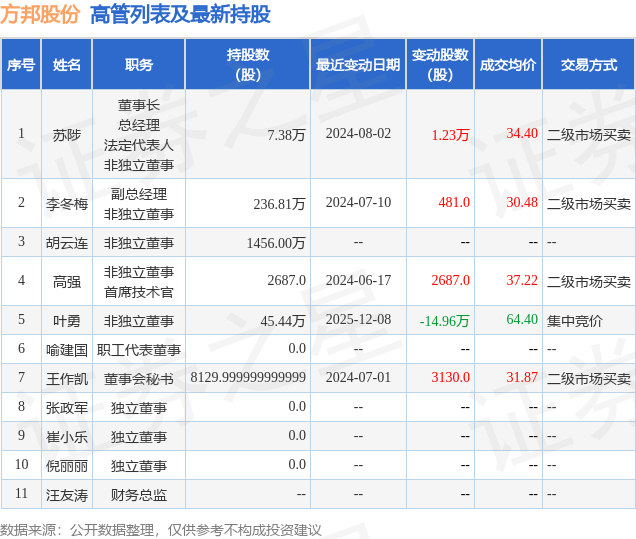Click the name 李冬梅
Viewport: 636px width, 539px height.
click(67, 204)
